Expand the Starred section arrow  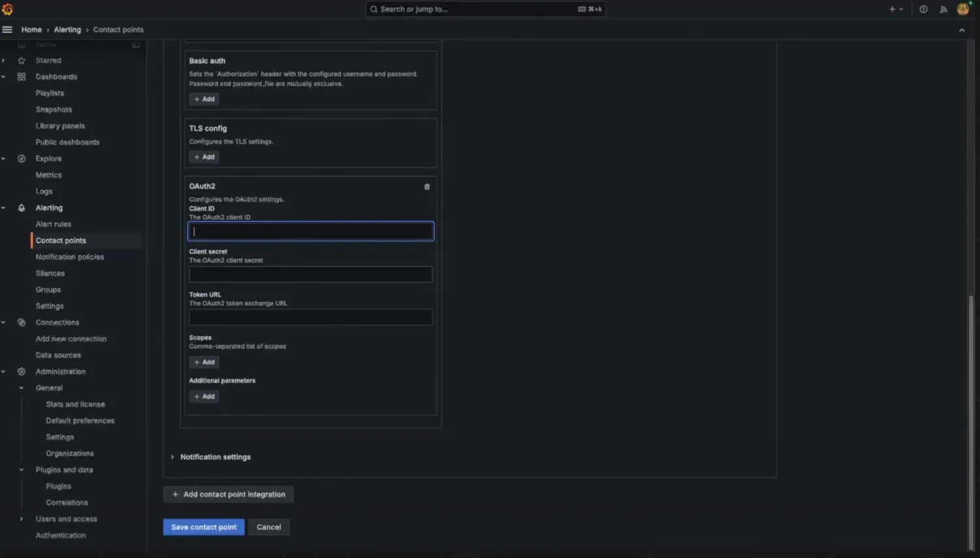tap(4, 60)
